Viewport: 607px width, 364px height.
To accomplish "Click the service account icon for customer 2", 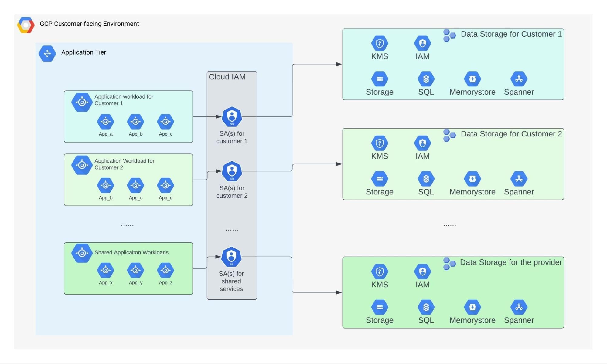I will pos(232,171).
